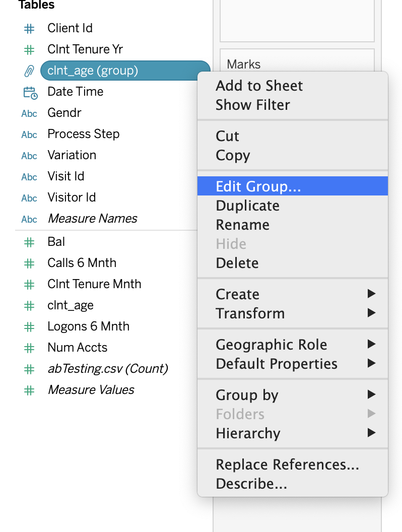Viewport: 402px width, 532px height.
Task: Click the paperclip icon beside clnt_age (group)
Action: [x=29, y=71]
